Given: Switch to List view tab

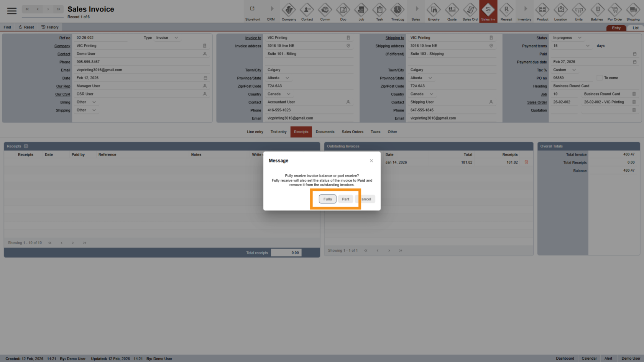Looking at the screenshot, I should coord(635,28).
